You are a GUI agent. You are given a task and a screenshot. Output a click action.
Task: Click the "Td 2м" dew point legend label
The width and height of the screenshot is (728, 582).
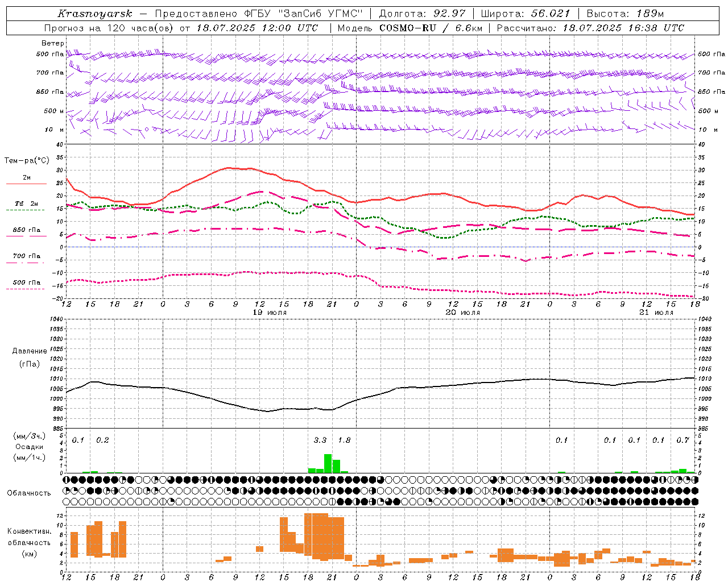coord(27,203)
